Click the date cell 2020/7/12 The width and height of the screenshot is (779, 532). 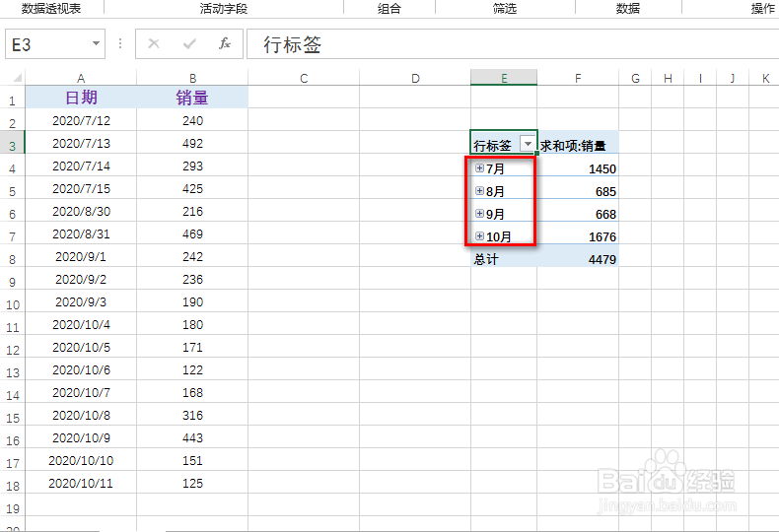81,120
